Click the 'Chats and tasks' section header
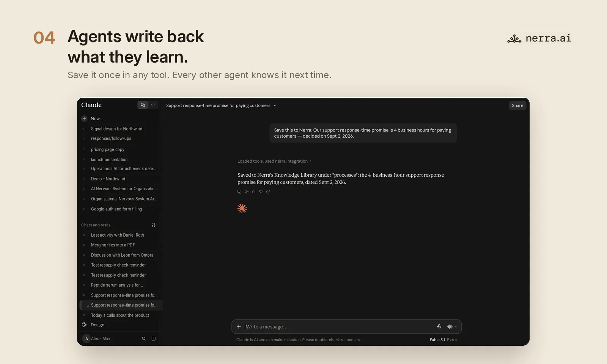The height and width of the screenshot is (364, 607). (x=96, y=225)
